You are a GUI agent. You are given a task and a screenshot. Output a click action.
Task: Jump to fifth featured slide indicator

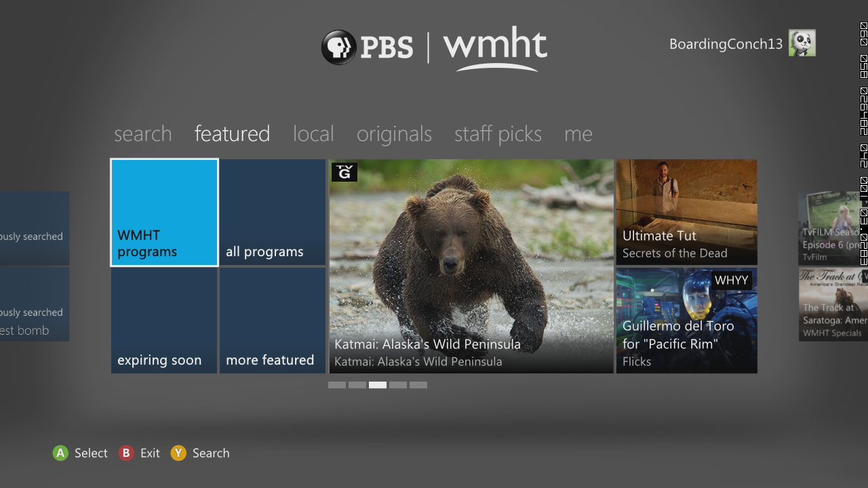click(x=418, y=385)
